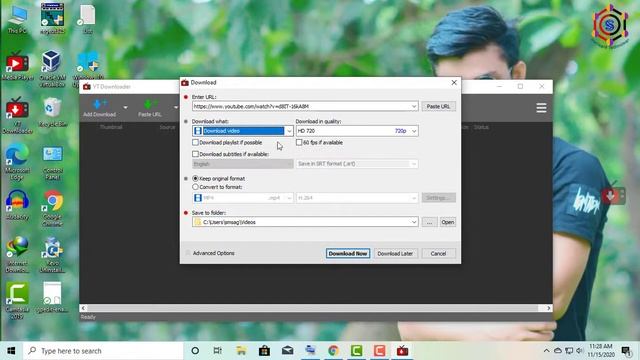Open Mail app from taskbar
The image size is (640, 360).
coord(287,351)
